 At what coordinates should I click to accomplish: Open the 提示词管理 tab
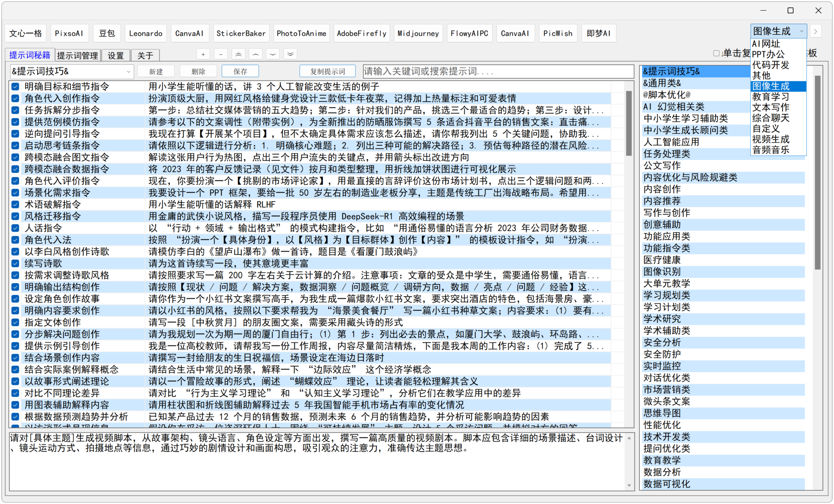coord(77,55)
